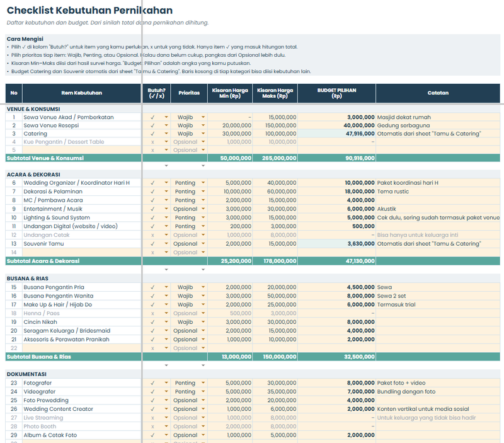Select the subtotal budget value 90,916,000
The height and width of the screenshot is (443, 504).
(x=360, y=158)
